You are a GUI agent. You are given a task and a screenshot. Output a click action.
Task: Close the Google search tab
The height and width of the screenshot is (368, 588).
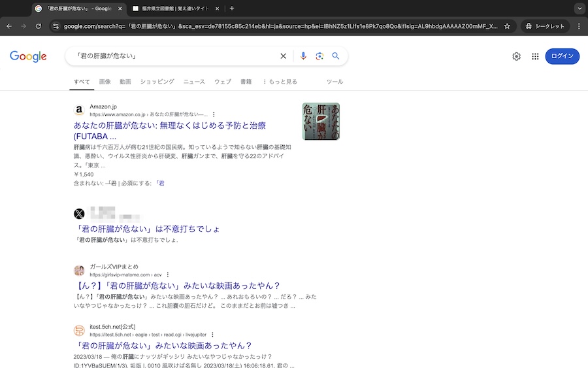(120, 8)
